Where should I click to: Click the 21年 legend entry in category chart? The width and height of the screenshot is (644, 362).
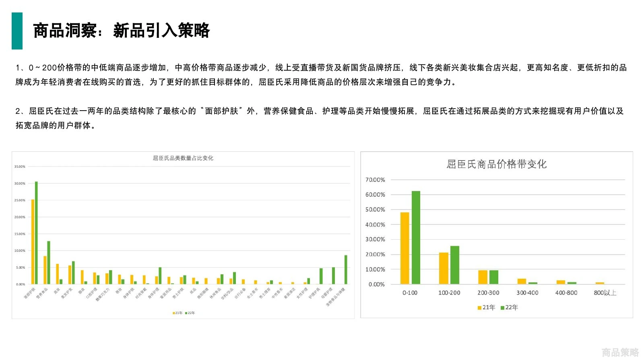[178, 313]
